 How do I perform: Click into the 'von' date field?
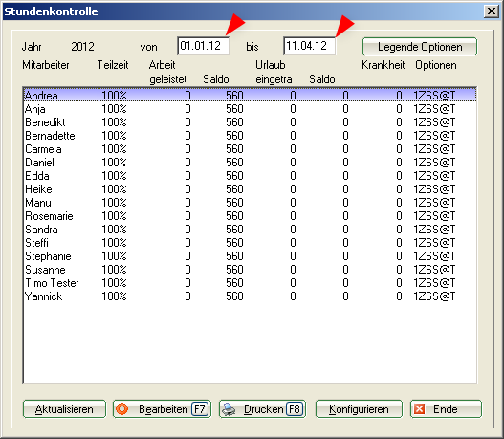point(203,46)
